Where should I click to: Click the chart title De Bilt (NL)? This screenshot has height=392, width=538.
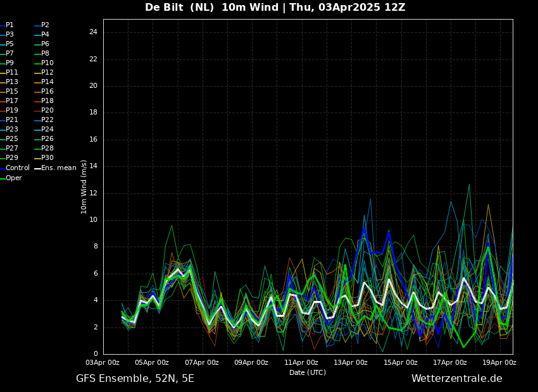[x=180, y=7]
